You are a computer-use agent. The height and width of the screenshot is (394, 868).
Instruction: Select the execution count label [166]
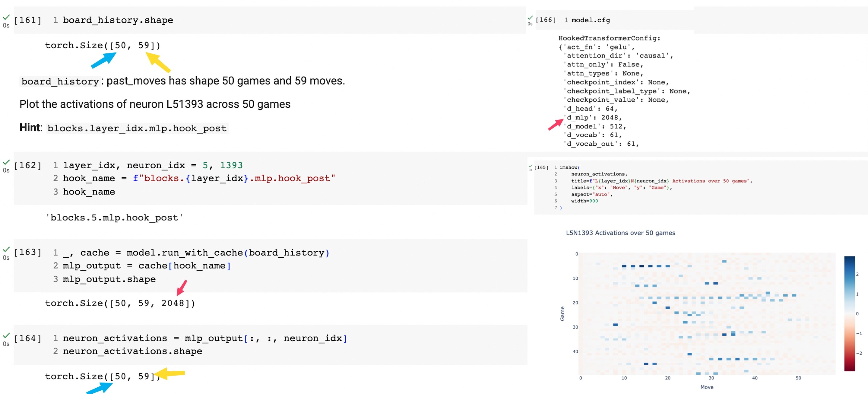tap(546, 20)
